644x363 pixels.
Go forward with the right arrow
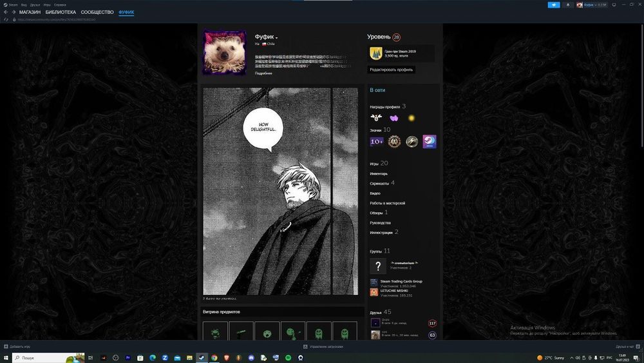[x=13, y=12]
